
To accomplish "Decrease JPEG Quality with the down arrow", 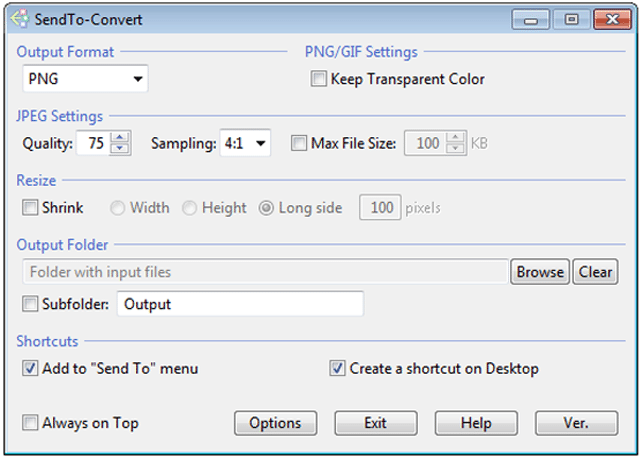I will pyautogui.click(x=120, y=149).
